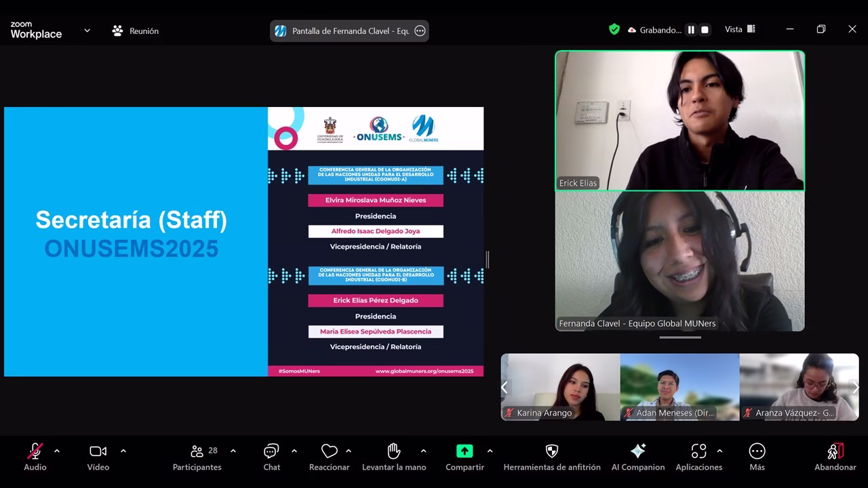Select Karina Arango video thumbnail
868x488 pixels.
[x=560, y=386]
